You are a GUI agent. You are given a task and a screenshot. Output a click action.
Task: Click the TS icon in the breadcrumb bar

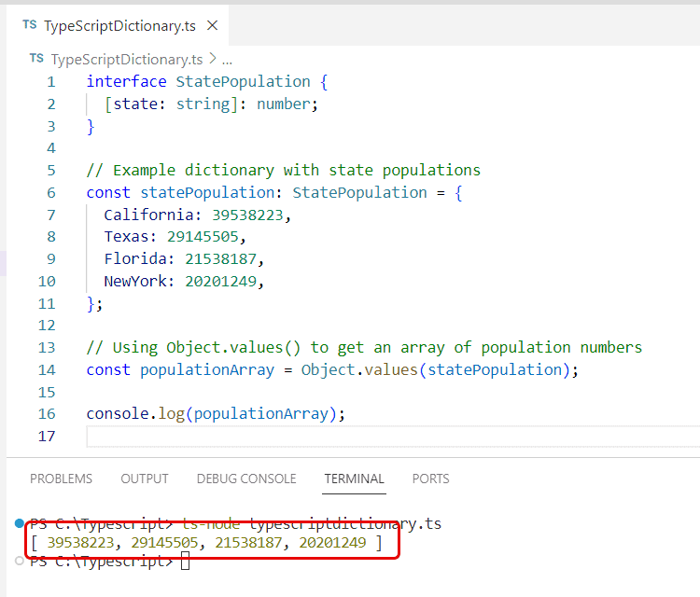tap(36, 59)
